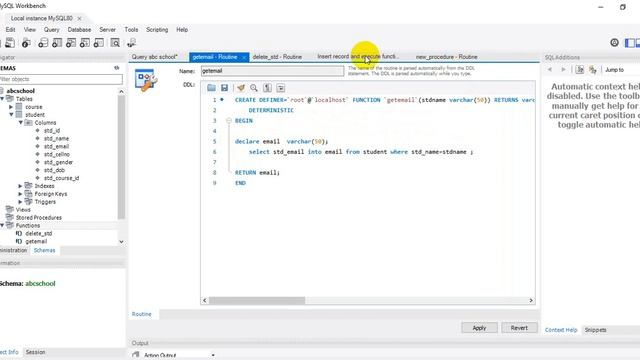Screen dimensions: 640x360
Task: Switch to delete_std Routine tab
Action: [x=277, y=57]
